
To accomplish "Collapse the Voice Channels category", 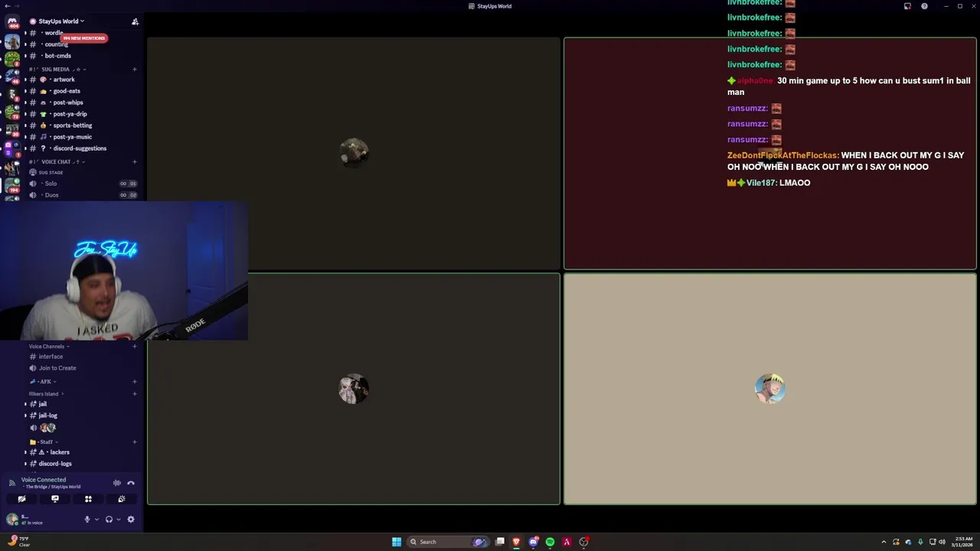I will click(49, 347).
